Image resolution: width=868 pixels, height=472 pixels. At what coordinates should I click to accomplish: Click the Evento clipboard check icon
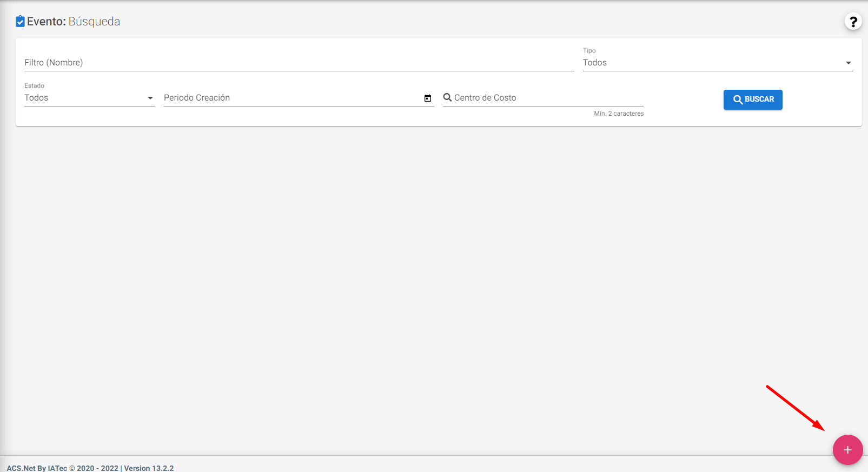pos(20,21)
